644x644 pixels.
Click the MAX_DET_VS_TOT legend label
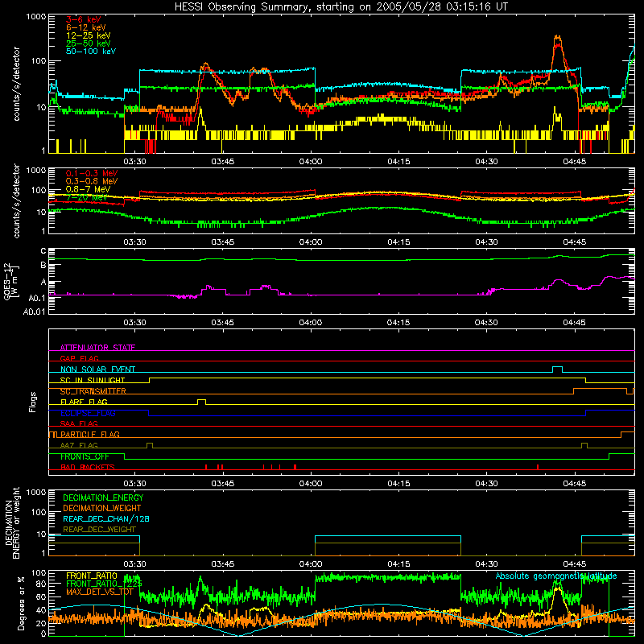coord(100,592)
